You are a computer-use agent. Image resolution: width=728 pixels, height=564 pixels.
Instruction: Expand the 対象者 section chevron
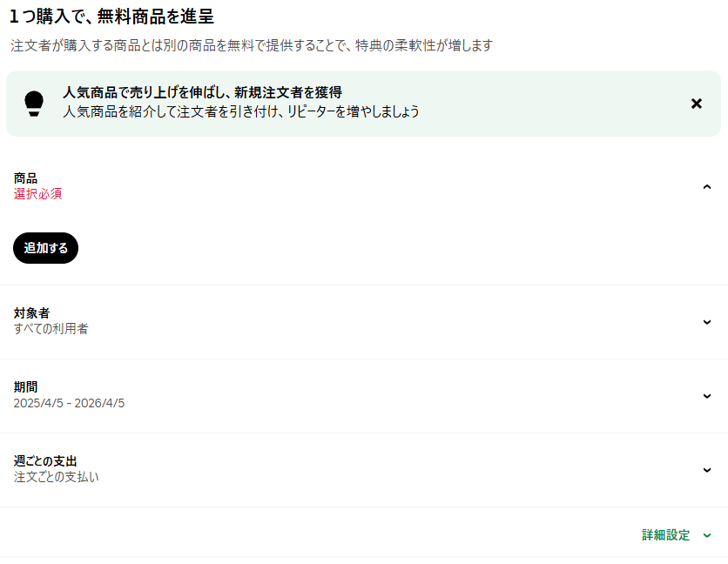tap(707, 321)
